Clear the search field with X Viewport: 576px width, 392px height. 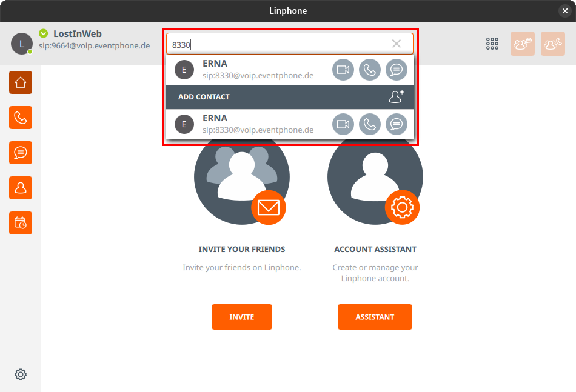[397, 44]
